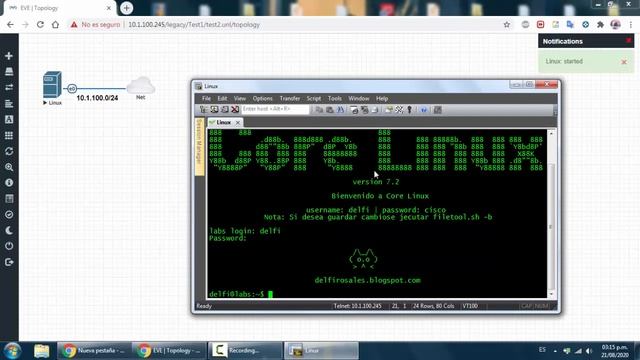Reload the EVE Topology page

coord(40,24)
